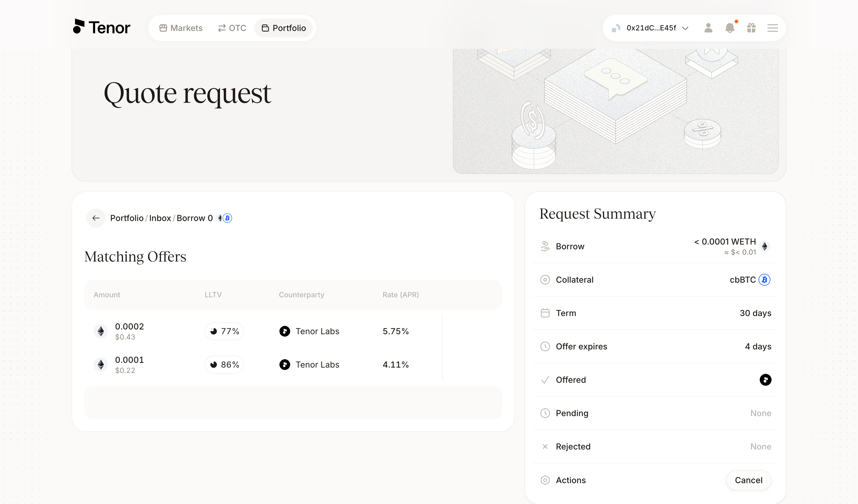Click the Borrow hand icon in summary

[x=545, y=246]
